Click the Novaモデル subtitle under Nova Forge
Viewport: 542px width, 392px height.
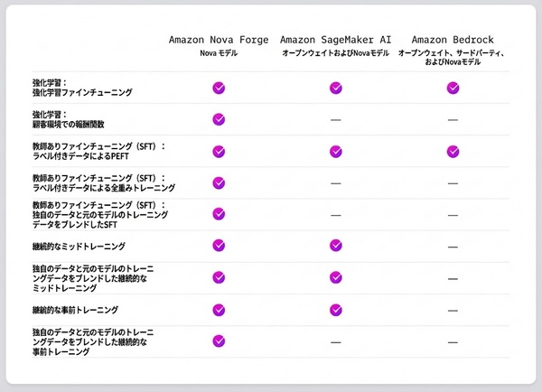218,53
